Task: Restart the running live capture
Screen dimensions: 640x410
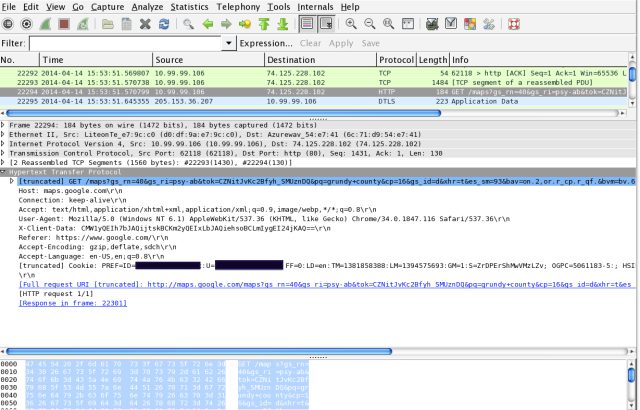Action: pyautogui.click(x=83, y=24)
